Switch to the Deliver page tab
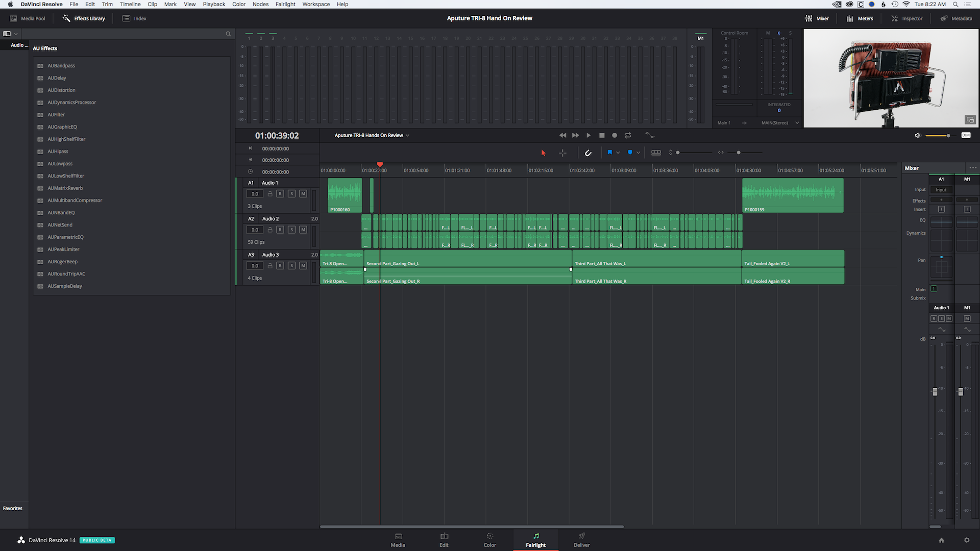 tap(581, 540)
